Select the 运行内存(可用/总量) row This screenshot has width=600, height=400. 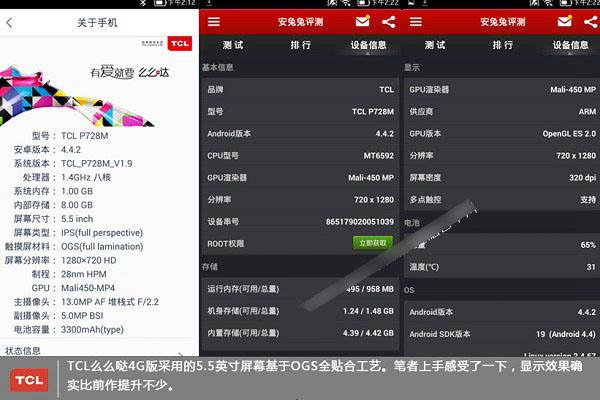[x=300, y=289]
